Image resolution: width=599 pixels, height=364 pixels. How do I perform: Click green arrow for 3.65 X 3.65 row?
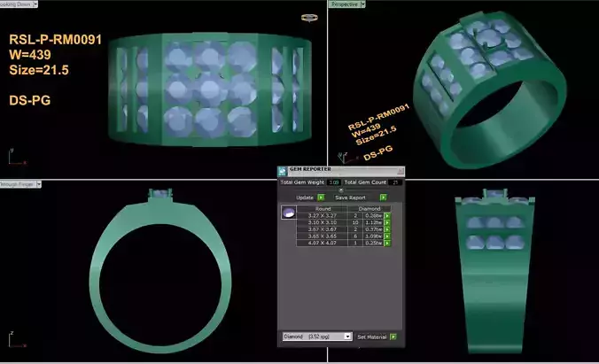click(x=387, y=236)
